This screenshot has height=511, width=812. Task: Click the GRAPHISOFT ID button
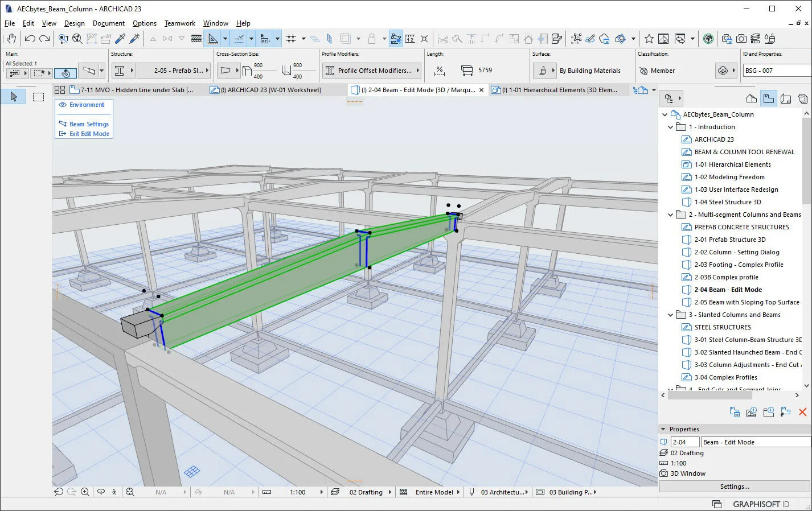pyautogui.click(x=761, y=504)
